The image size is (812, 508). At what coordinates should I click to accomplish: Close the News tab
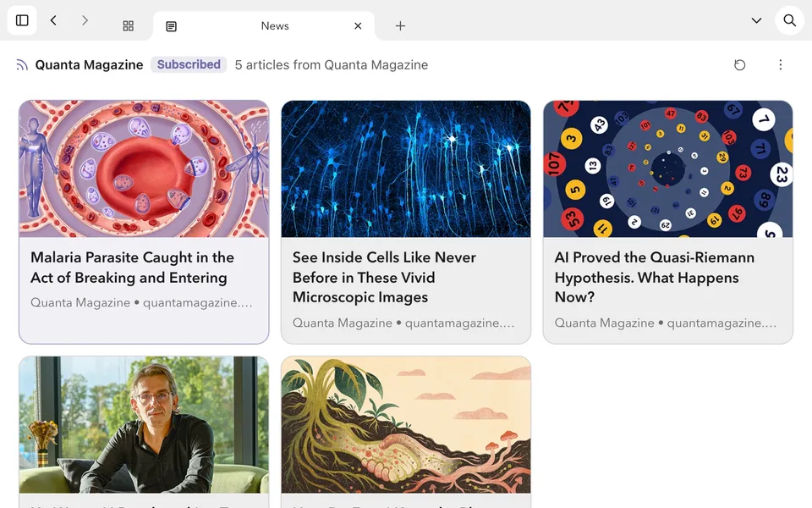coord(358,26)
